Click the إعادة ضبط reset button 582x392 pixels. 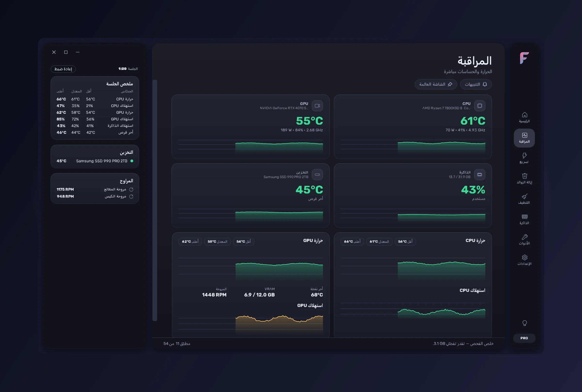point(63,69)
